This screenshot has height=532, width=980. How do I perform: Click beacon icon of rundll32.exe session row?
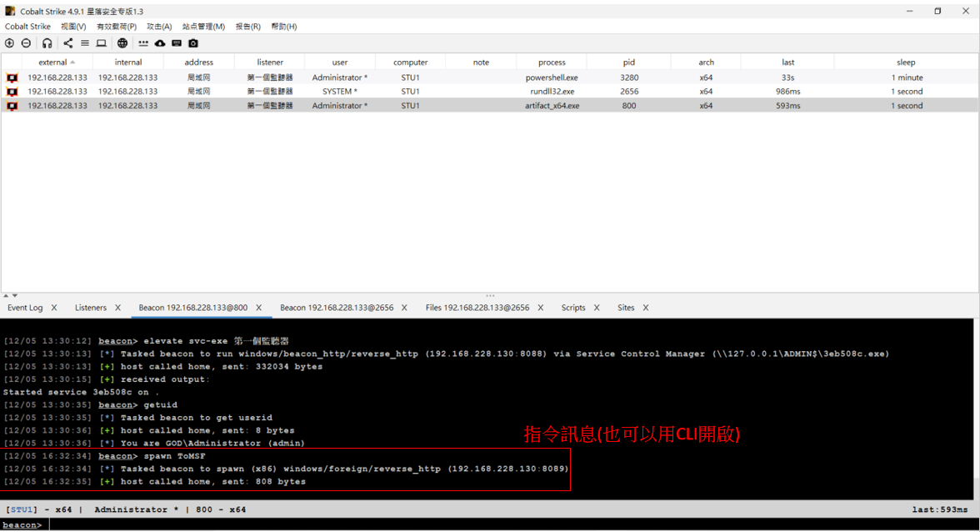pos(12,91)
